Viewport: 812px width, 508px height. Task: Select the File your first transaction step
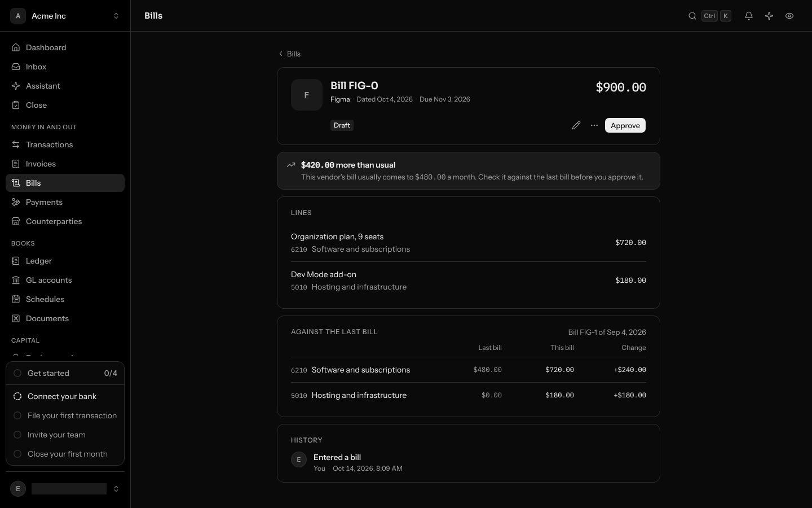tap(65, 415)
